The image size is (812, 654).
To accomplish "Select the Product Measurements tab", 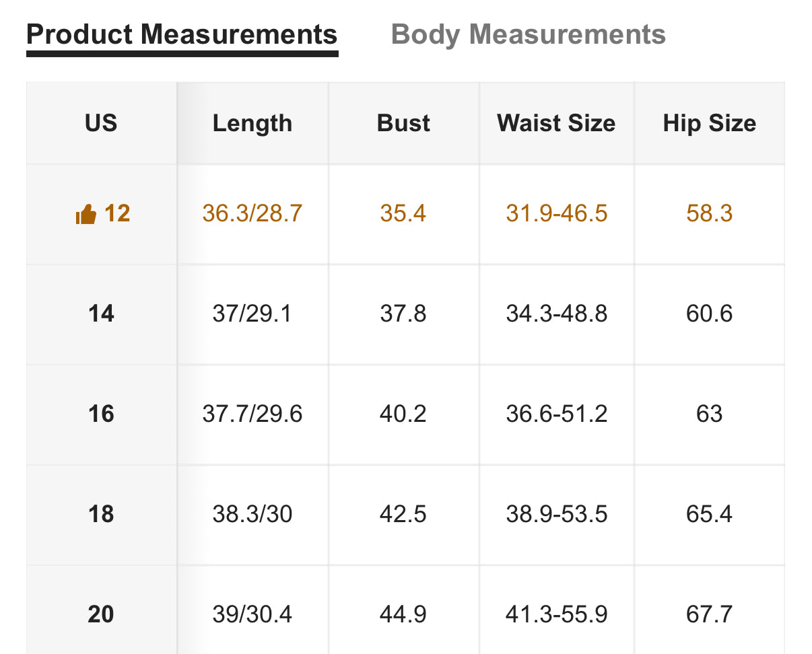I will point(182,34).
